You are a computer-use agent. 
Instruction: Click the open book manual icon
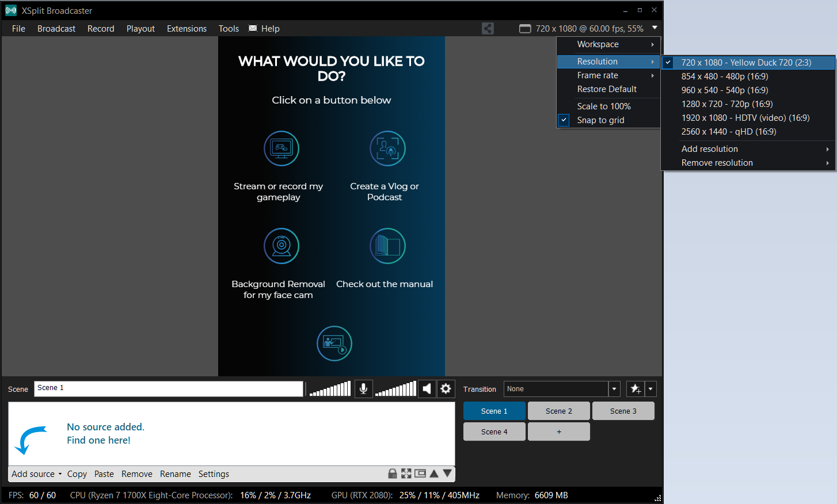pos(387,246)
